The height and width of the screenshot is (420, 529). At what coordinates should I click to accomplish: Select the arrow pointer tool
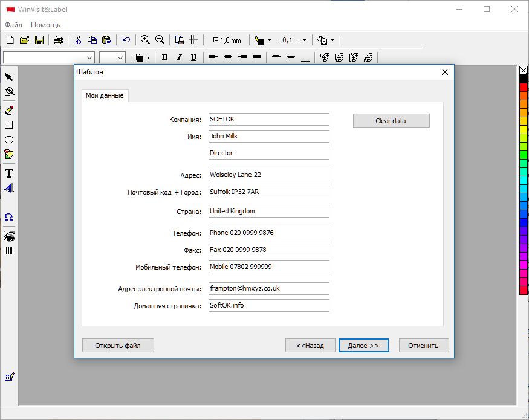point(9,77)
